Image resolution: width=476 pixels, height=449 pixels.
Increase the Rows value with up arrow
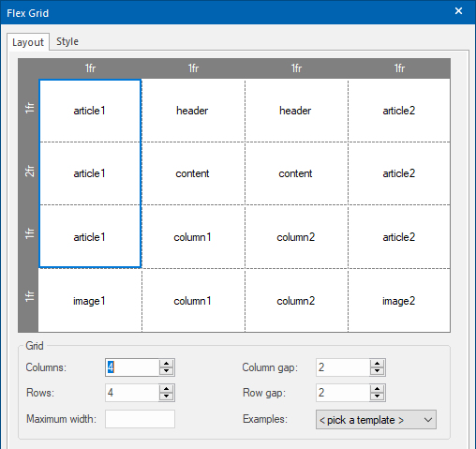click(166, 389)
